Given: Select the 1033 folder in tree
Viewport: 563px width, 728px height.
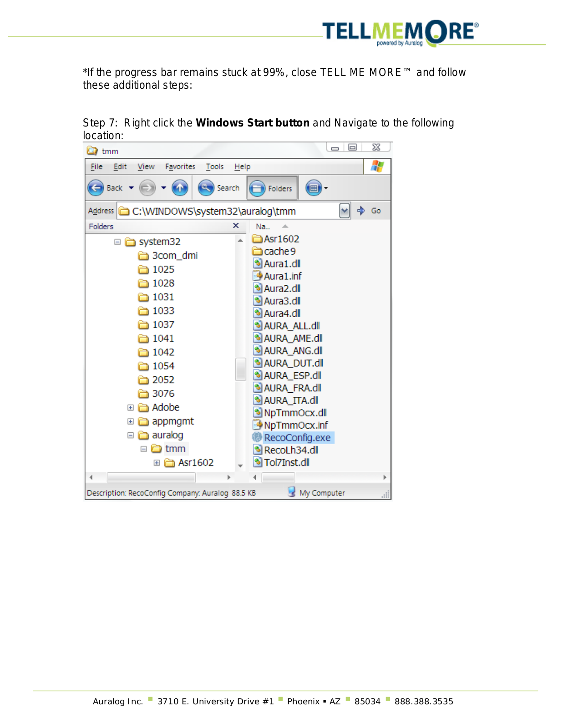Looking at the screenshot, I should point(157,311).
